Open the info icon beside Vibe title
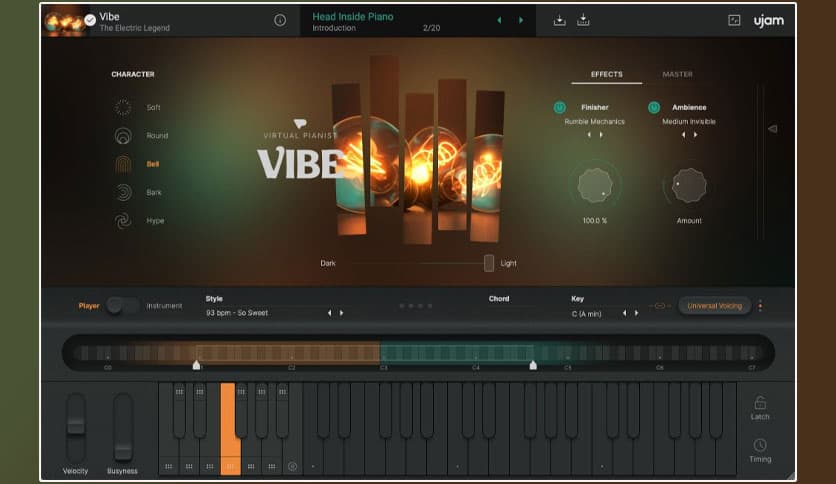The width and height of the screenshot is (836, 484). 280,20
